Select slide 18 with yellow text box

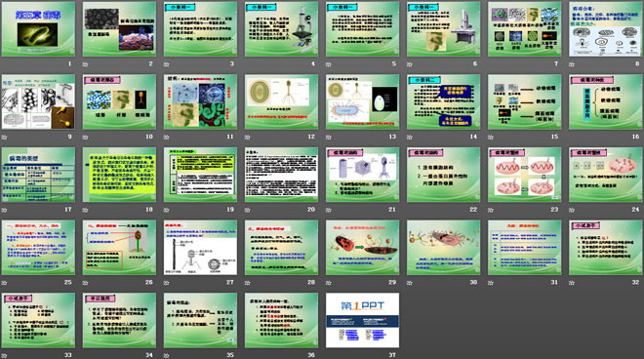click(119, 175)
